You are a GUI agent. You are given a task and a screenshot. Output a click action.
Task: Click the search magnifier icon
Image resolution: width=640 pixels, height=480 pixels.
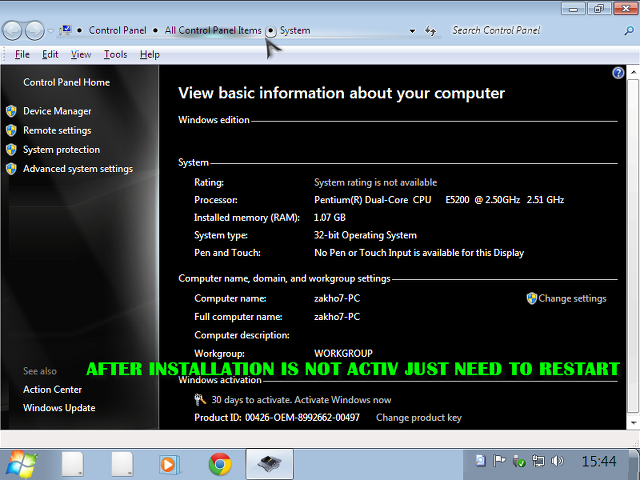[x=629, y=31]
